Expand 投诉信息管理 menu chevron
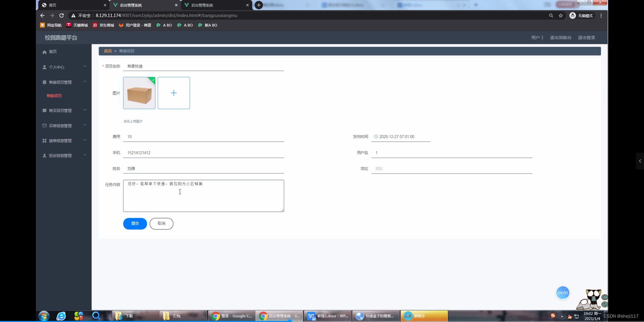Viewport: 644px width, 322px height. 85,155
